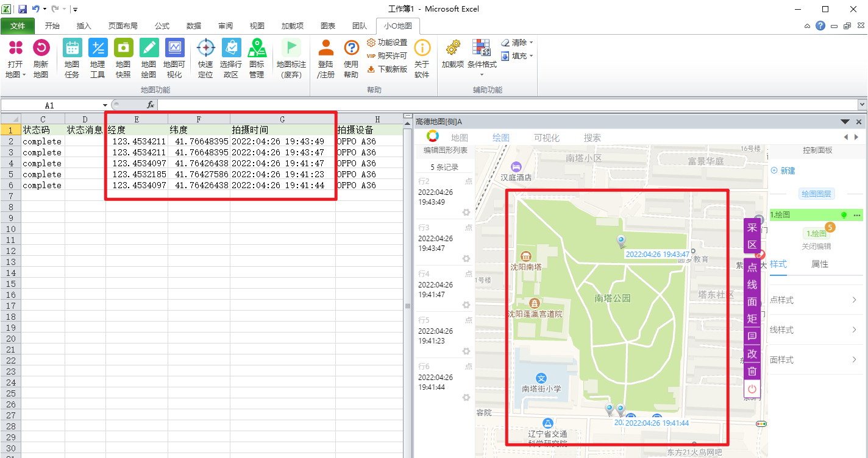The image size is (868, 458).
Task: Click gear icon for 行5 record
Action: pos(466,351)
